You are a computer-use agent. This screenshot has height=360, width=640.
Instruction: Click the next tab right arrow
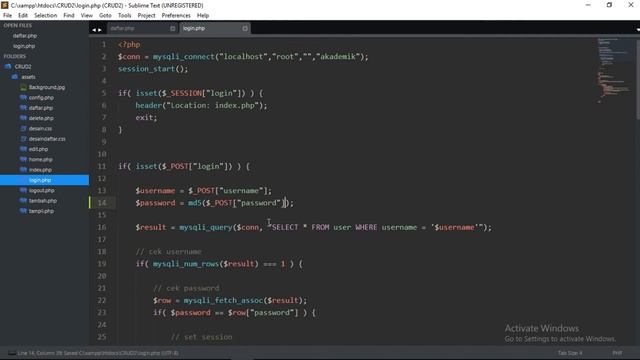100,30
